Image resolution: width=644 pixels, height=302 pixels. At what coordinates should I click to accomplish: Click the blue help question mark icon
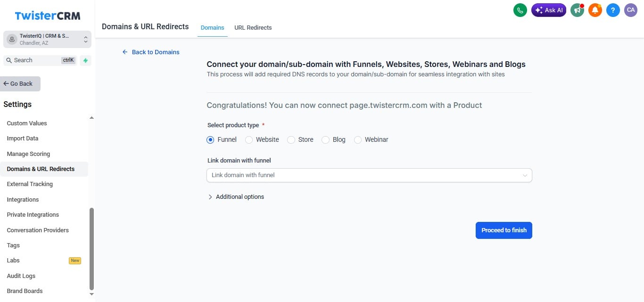[x=613, y=10]
